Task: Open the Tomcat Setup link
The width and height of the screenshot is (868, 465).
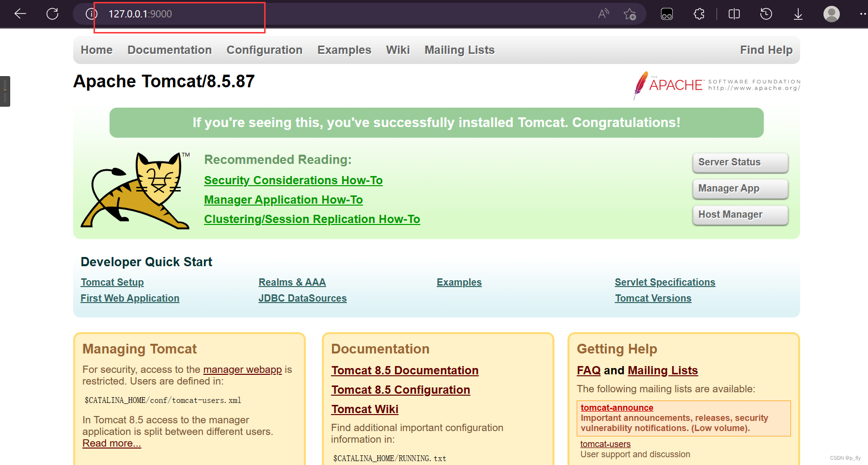Action: pos(112,282)
